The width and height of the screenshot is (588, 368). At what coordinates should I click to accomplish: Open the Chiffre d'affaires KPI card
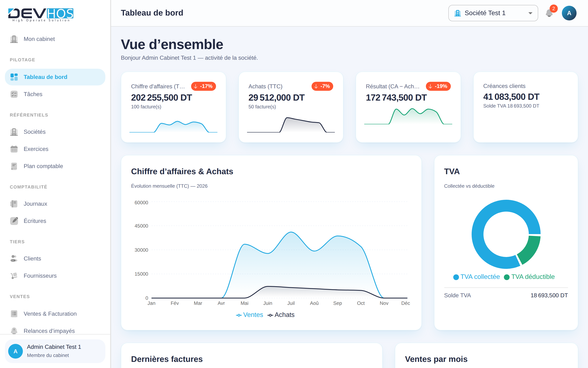point(174,107)
